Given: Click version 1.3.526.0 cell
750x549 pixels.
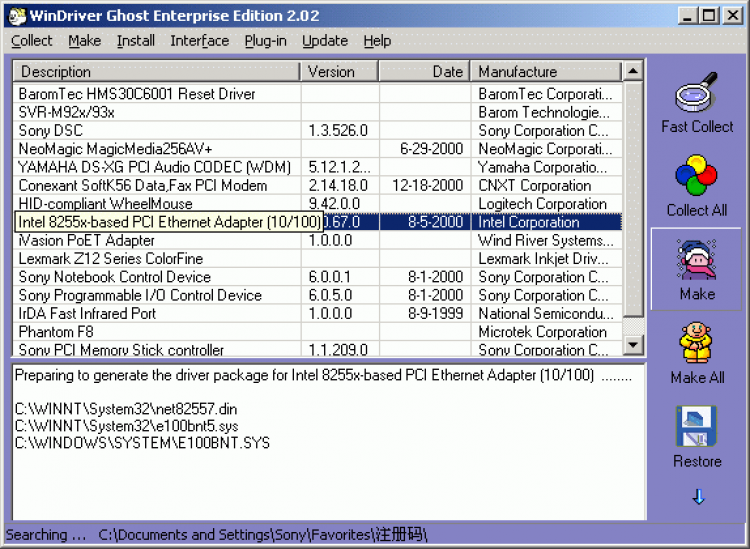Looking at the screenshot, I should 338,130.
